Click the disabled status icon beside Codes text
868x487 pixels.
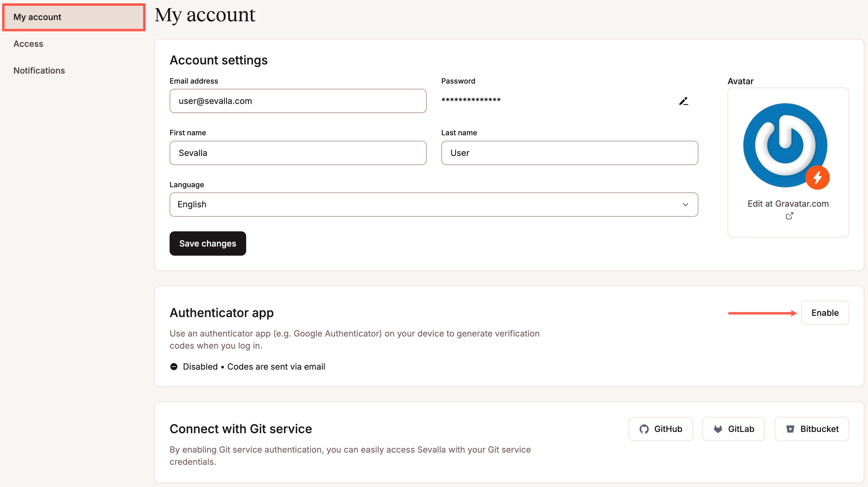pyautogui.click(x=174, y=367)
